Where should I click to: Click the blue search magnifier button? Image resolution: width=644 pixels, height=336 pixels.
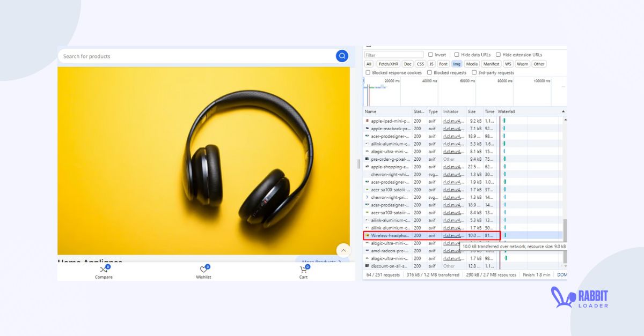[342, 56]
